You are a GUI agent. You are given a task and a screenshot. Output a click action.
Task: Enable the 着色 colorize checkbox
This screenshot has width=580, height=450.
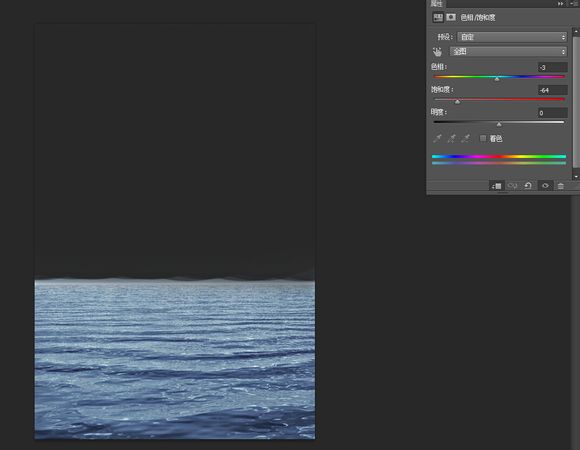[483, 138]
